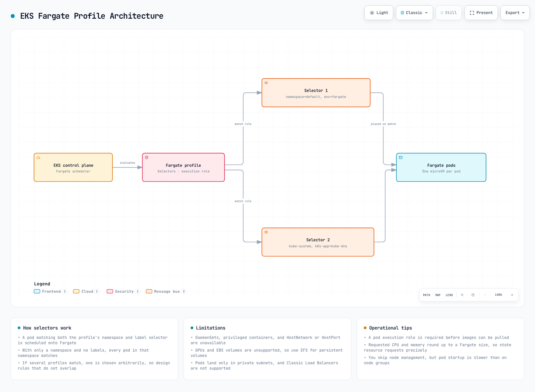Zoom out with the minus icon
Viewport: 535px width, 392px height.
485,295
